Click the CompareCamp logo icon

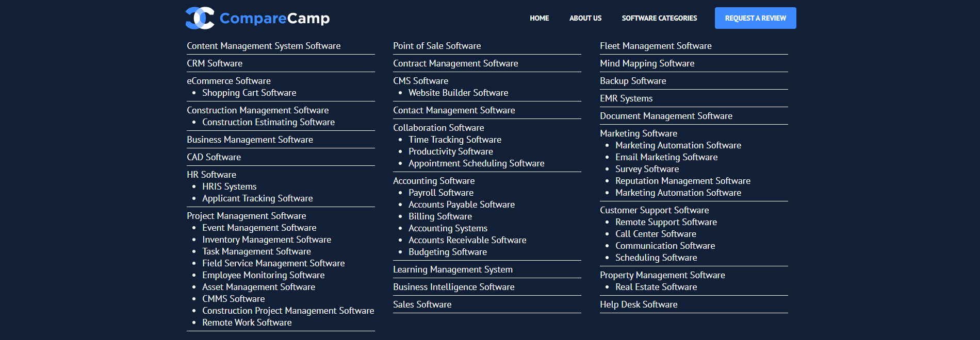pos(200,18)
